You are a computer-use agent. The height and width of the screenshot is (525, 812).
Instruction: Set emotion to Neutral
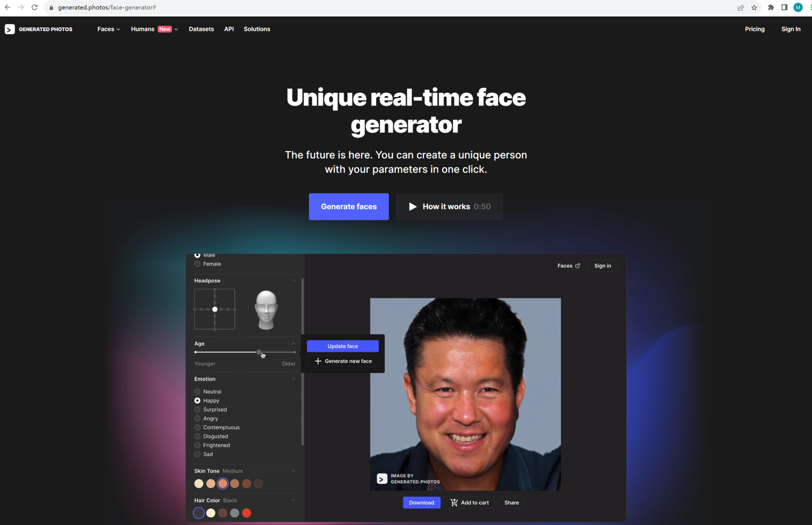tap(197, 392)
